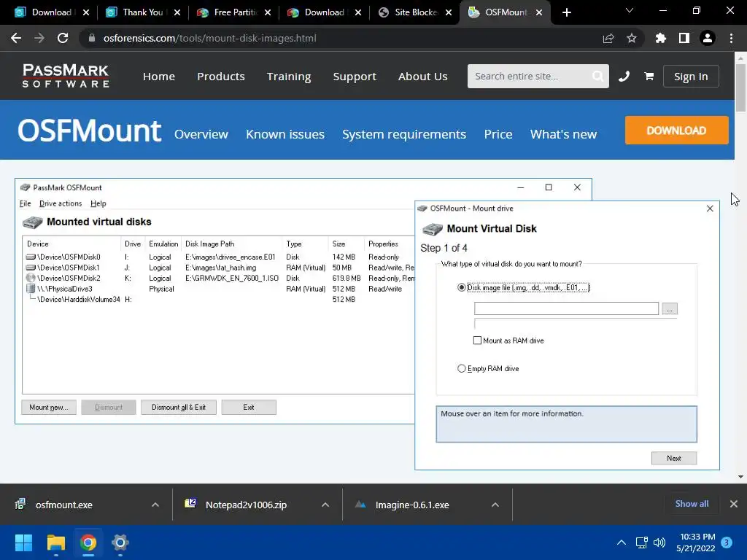Open the Home nav item
The height and width of the screenshot is (560, 747).
tap(159, 76)
